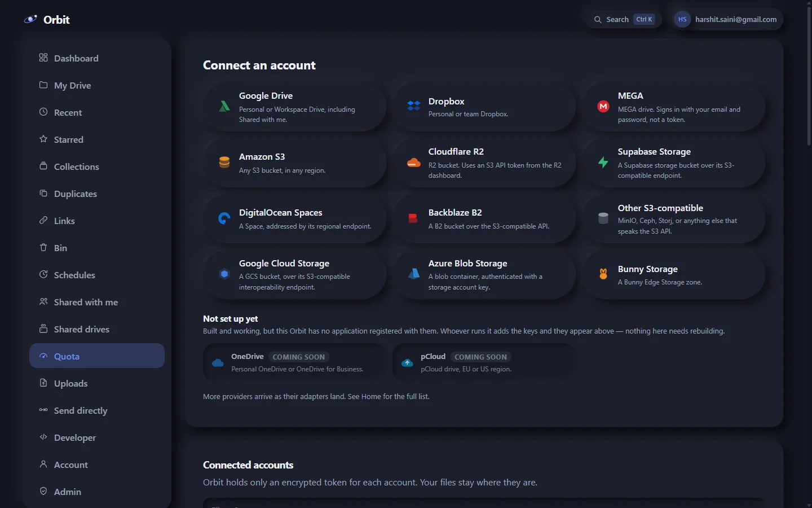Image resolution: width=812 pixels, height=508 pixels.
Task: Select the pCloud coming soon card
Action: tap(484, 362)
